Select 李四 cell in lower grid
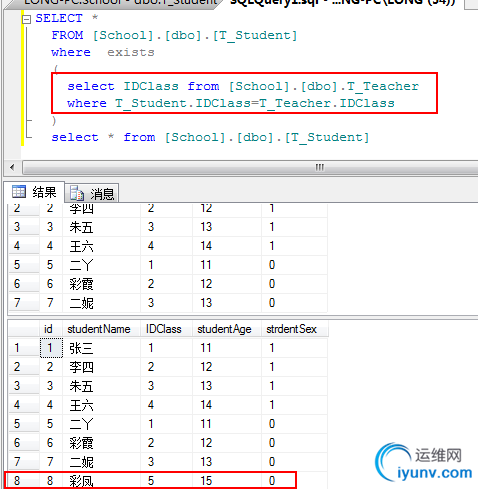Screen dimensions: 478x489 pyautogui.click(x=102, y=367)
